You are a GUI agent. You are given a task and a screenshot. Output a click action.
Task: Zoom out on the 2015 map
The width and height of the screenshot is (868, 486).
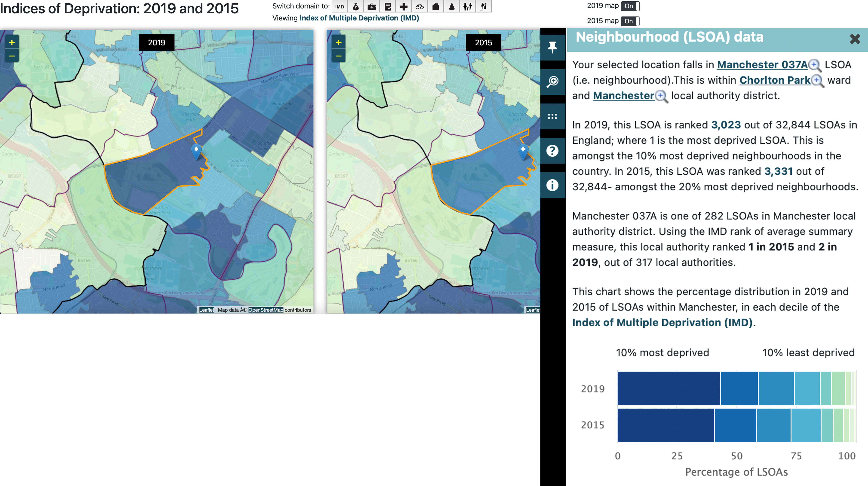pyautogui.click(x=339, y=56)
